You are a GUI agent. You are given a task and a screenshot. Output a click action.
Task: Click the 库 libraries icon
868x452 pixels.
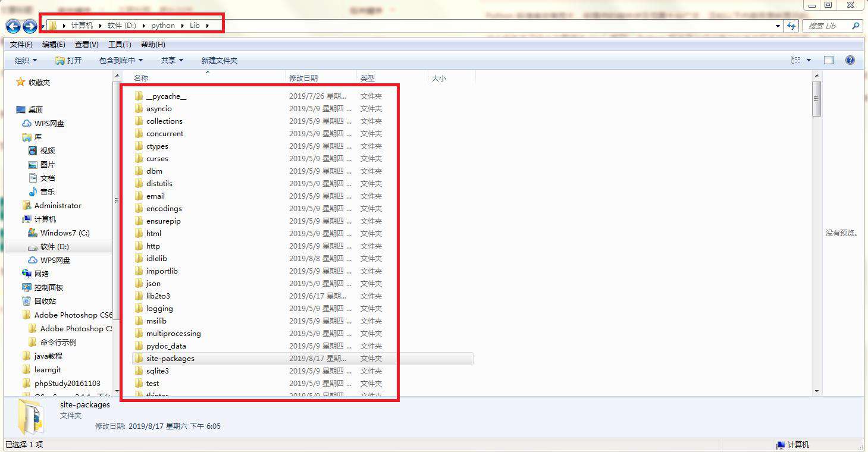pyautogui.click(x=27, y=137)
